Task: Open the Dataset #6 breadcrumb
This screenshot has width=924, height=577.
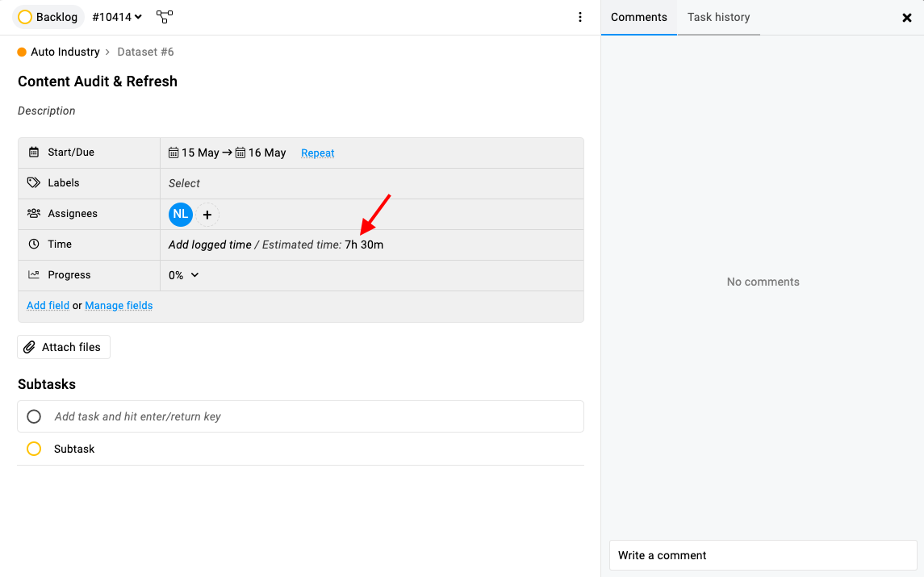Action: pos(145,52)
